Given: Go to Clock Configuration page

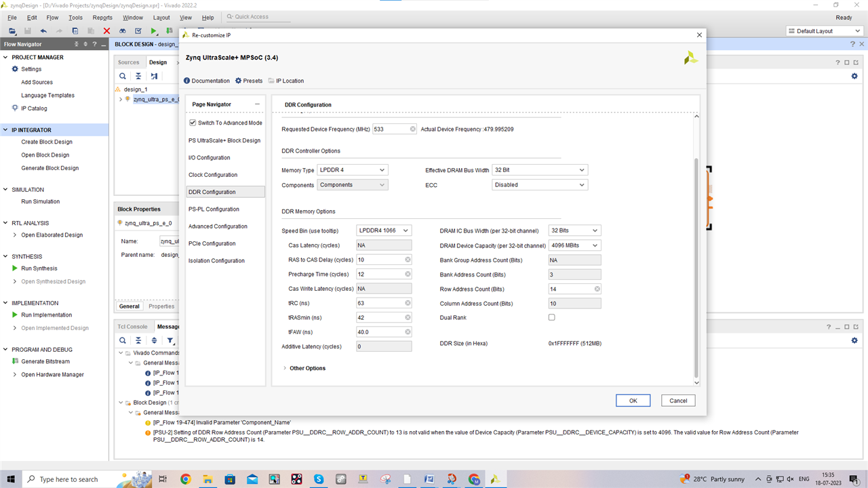Looking at the screenshot, I should (213, 175).
